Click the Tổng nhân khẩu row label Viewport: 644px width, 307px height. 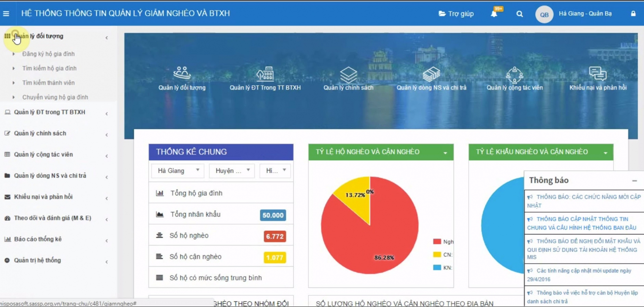coord(195,215)
